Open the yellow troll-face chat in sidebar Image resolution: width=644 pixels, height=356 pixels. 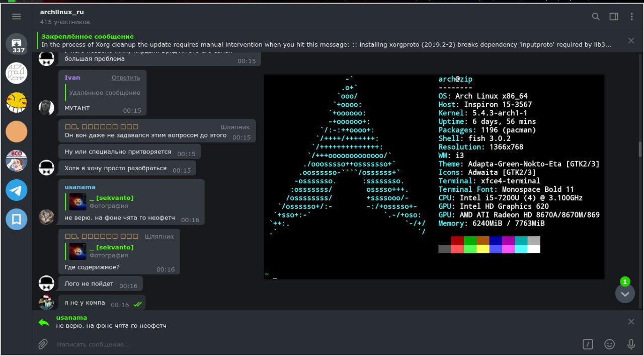click(16, 103)
